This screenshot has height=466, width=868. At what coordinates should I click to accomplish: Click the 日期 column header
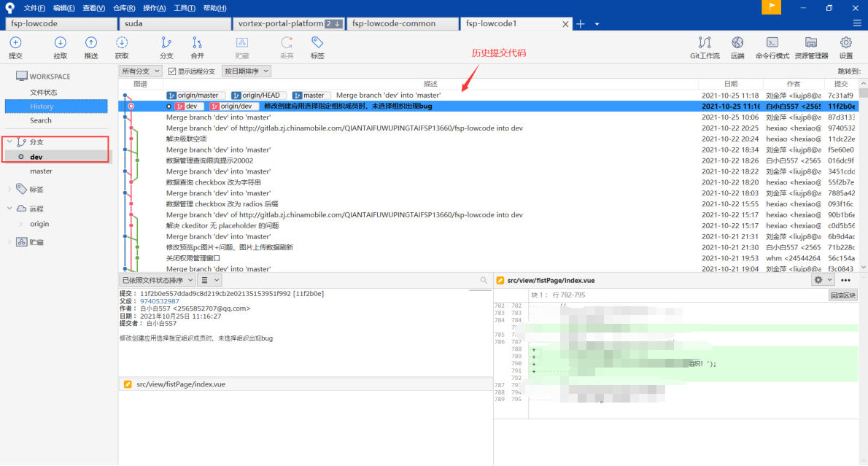click(731, 84)
